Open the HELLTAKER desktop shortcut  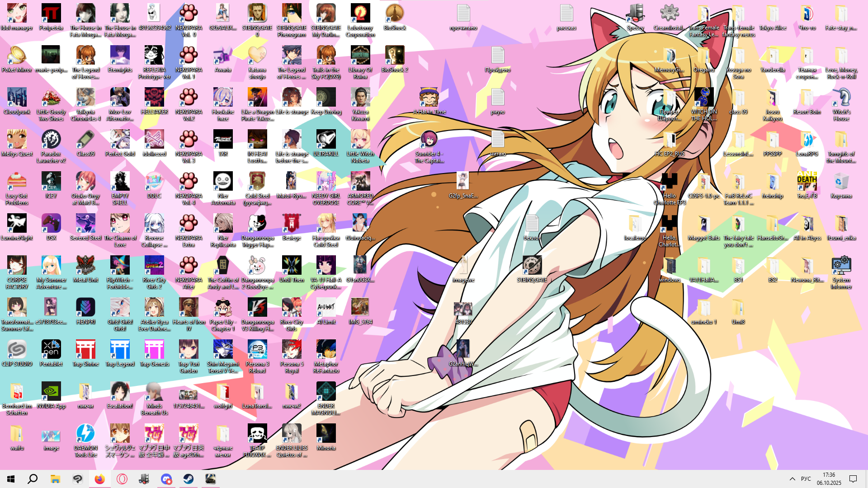tap(154, 98)
